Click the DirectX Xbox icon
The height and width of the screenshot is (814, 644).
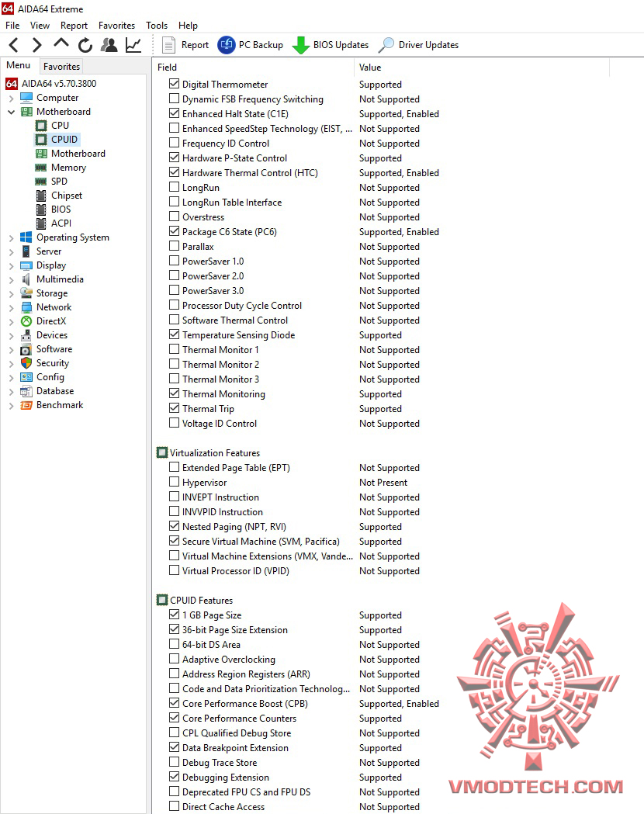tap(26, 321)
